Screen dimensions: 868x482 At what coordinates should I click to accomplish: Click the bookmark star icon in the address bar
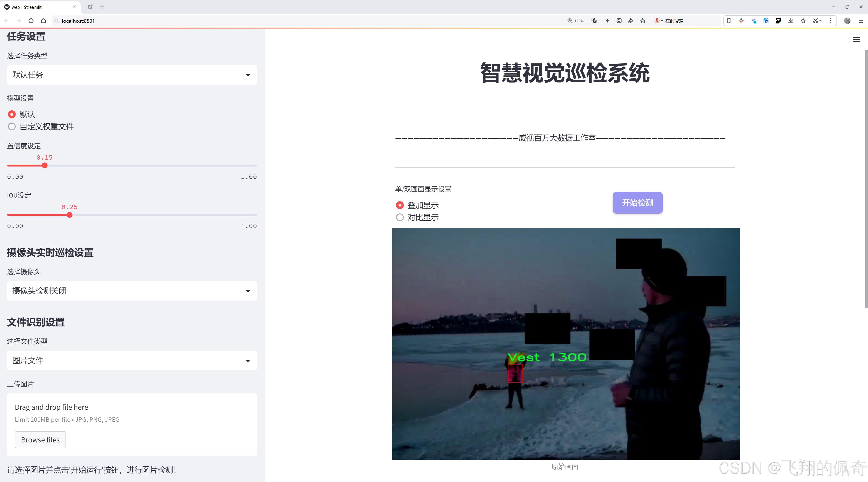642,20
